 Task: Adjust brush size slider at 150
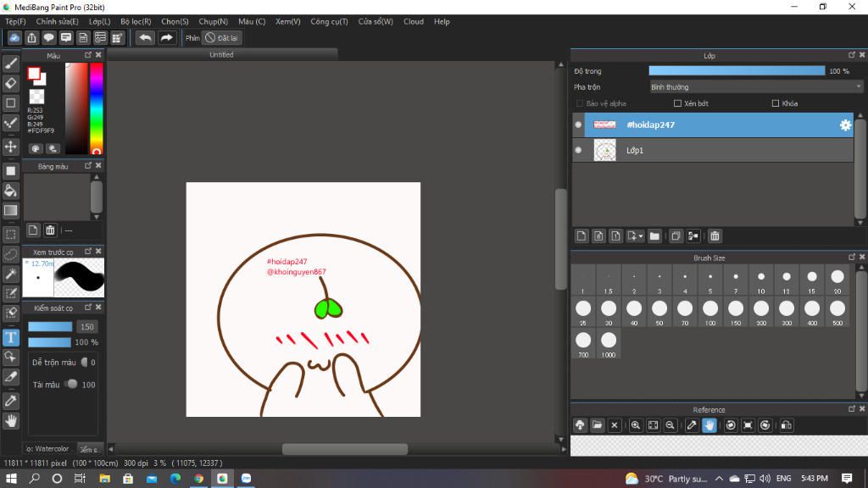50,326
